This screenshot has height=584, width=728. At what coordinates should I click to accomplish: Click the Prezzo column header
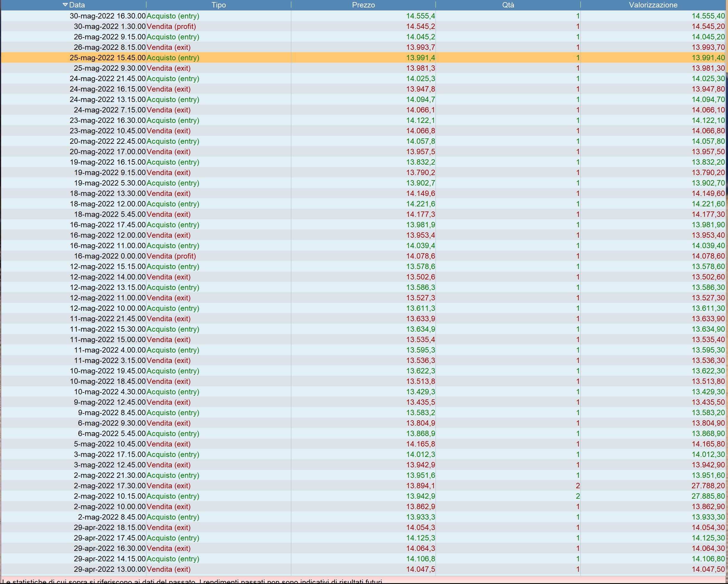[363, 5]
